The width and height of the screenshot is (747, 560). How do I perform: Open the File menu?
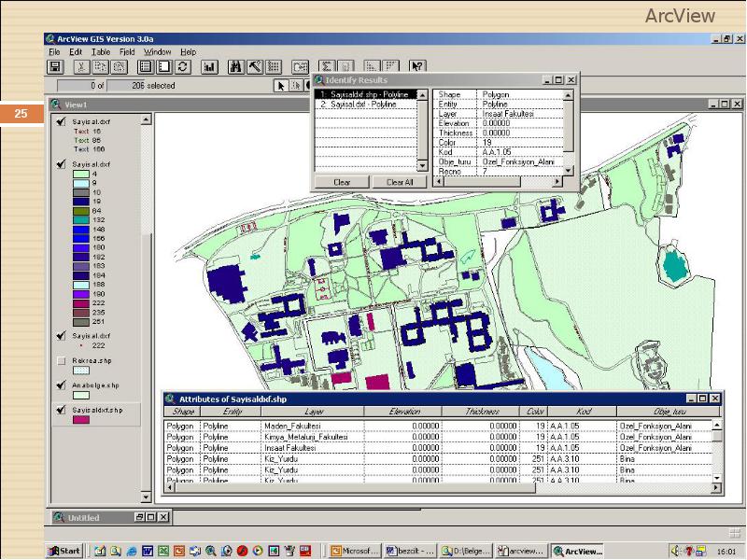[54, 52]
